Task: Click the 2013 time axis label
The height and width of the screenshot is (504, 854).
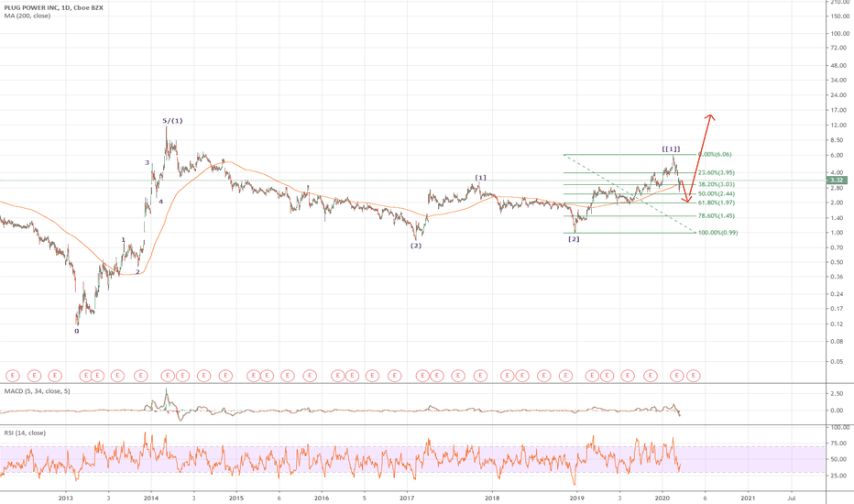Action: pyautogui.click(x=65, y=498)
